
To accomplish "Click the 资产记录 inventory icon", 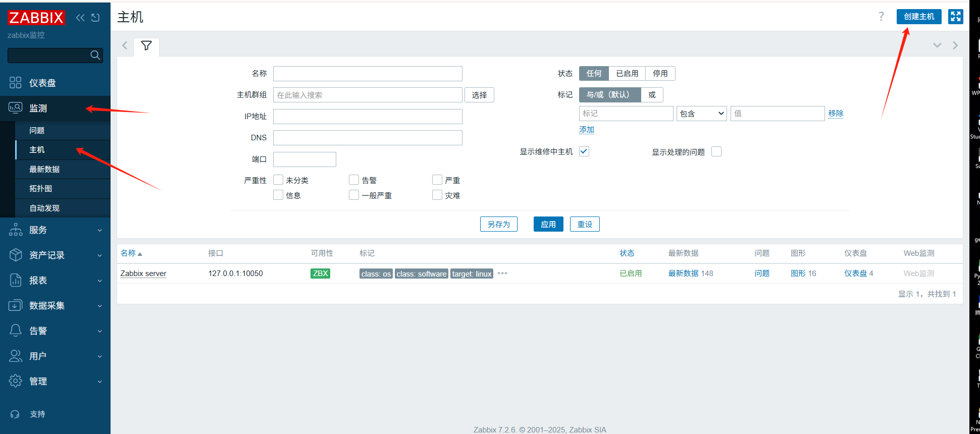I will [16, 255].
